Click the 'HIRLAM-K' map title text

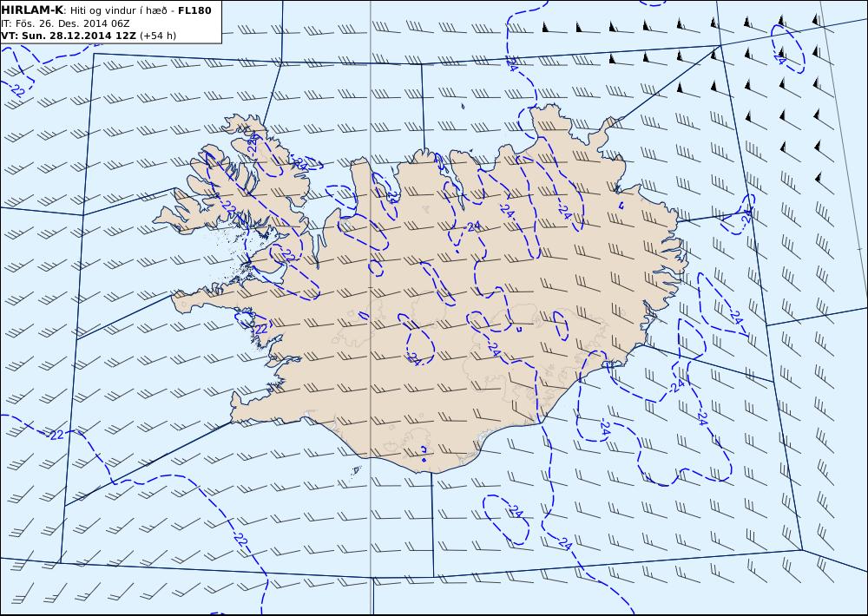coord(32,10)
